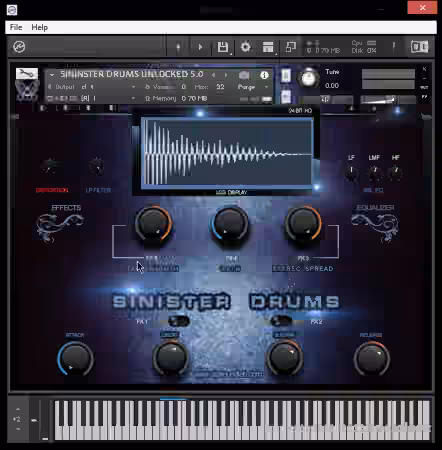Screen dimensions: 442x450
Task: Close the instrument with the X button
Action: [424, 69]
